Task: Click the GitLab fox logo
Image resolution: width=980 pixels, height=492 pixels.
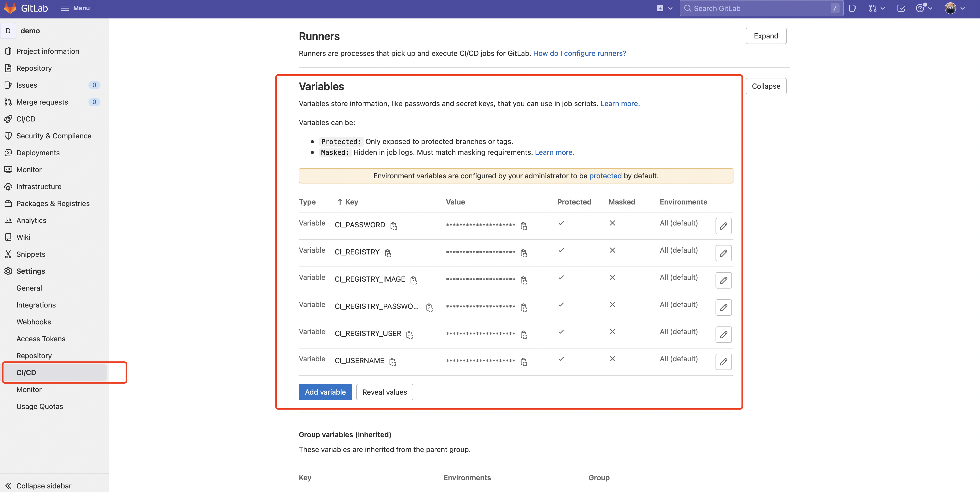Action: (10, 8)
